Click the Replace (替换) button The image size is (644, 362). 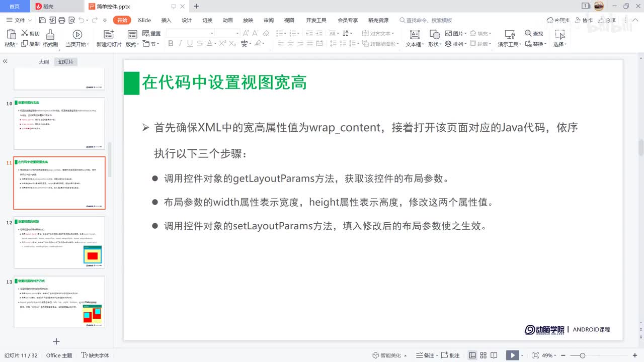click(x=535, y=44)
